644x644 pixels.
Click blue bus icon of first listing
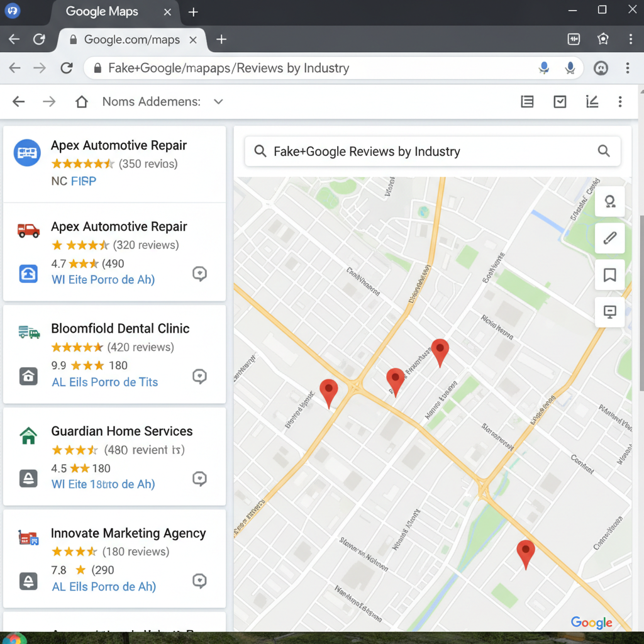coord(27,153)
